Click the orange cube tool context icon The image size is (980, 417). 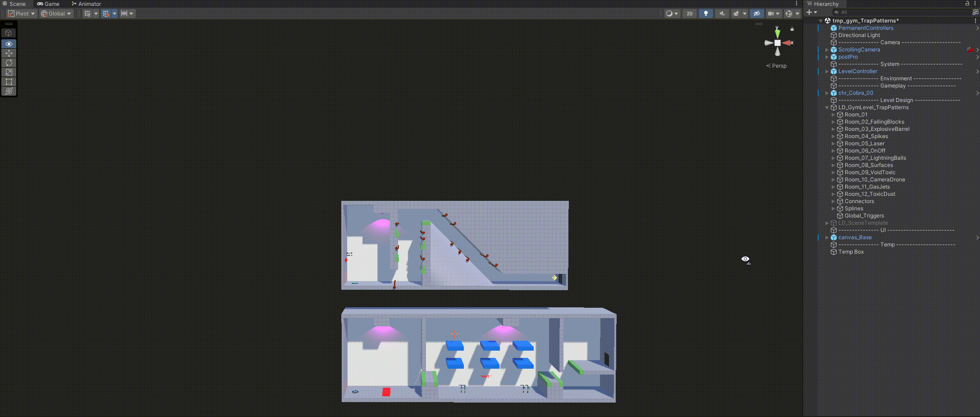[x=9, y=33]
